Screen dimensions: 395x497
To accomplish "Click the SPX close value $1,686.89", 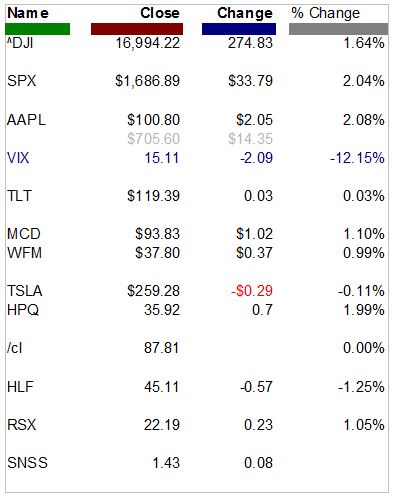I will pos(148,81).
